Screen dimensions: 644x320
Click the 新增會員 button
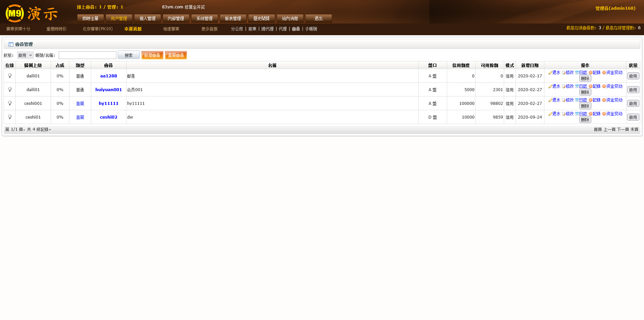(152, 55)
